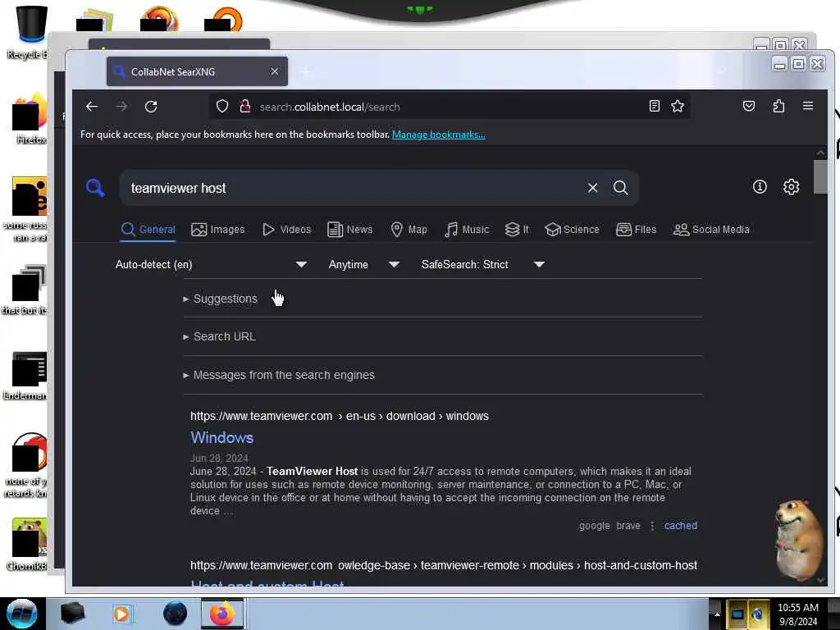Switch to the Videos category tab
Viewport: 840px width, 630px height.
[286, 230]
